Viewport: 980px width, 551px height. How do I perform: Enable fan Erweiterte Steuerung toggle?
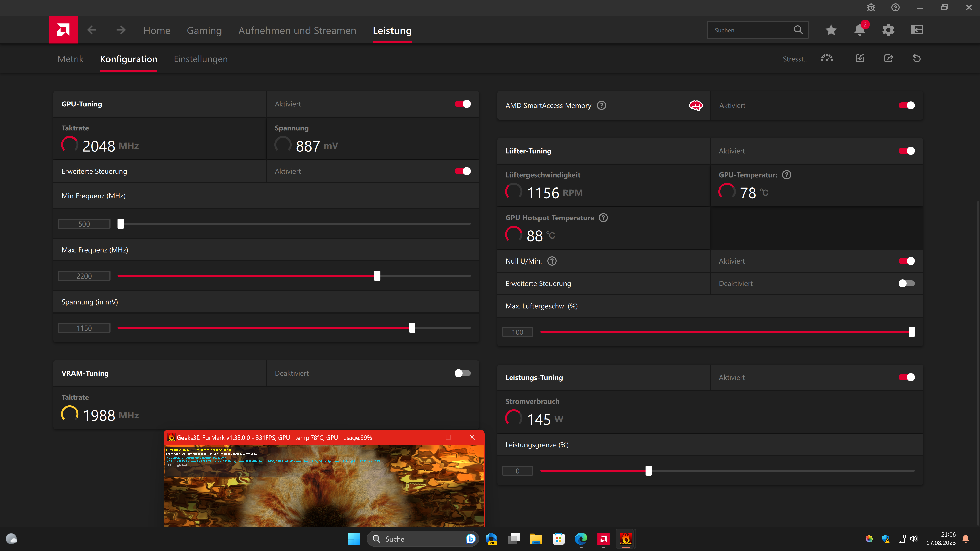click(x=906, y=283)
